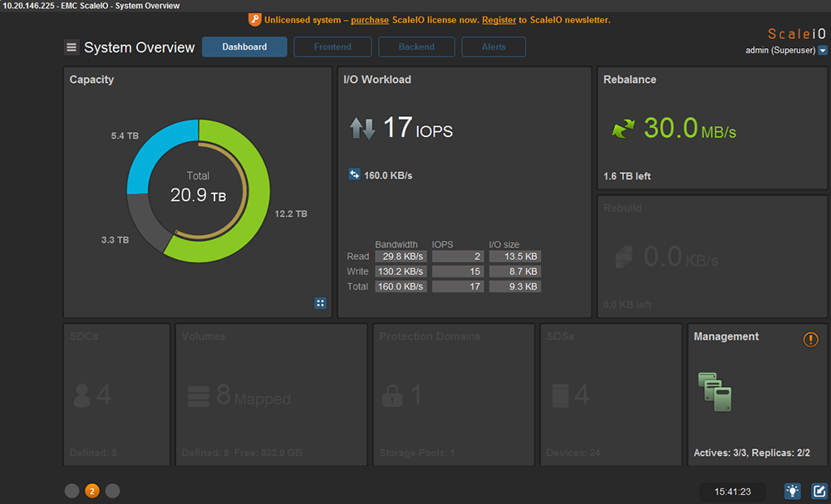Click the orange alert indicator showing 2
This screenshot has height=504, width=831.
[92, 491]
